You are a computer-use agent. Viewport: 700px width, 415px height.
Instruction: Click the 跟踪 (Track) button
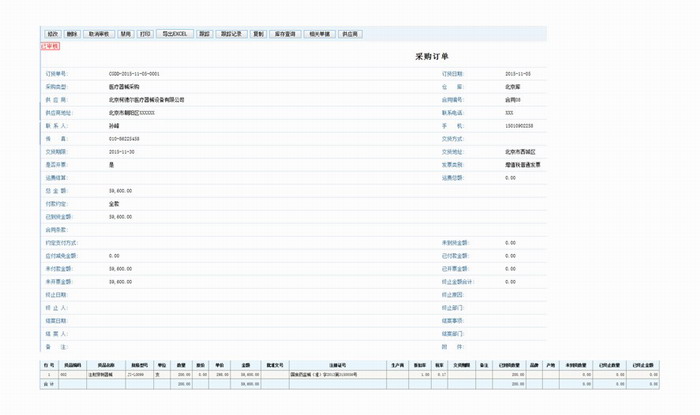point(204,34)
